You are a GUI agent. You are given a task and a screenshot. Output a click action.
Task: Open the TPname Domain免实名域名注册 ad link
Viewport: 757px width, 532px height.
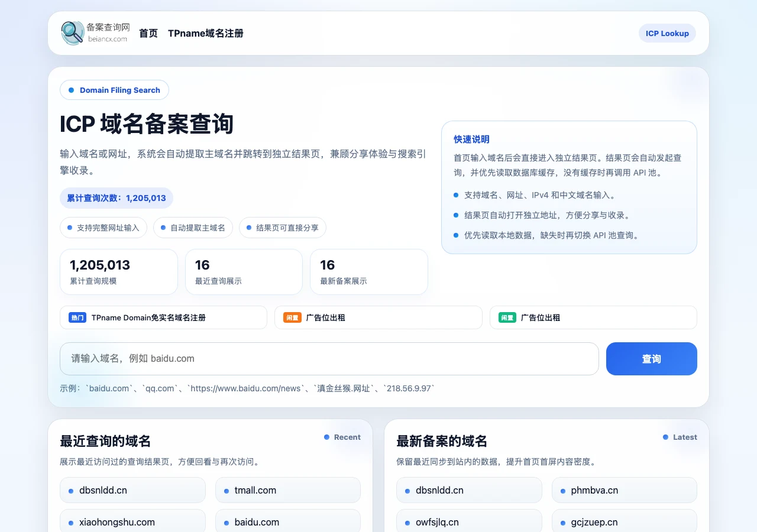coord(163,317)
